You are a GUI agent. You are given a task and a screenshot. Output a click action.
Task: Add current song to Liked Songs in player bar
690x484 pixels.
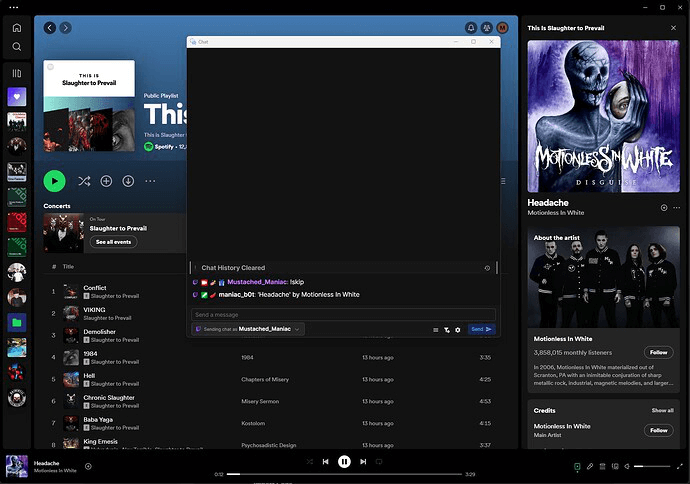[88, 466]
